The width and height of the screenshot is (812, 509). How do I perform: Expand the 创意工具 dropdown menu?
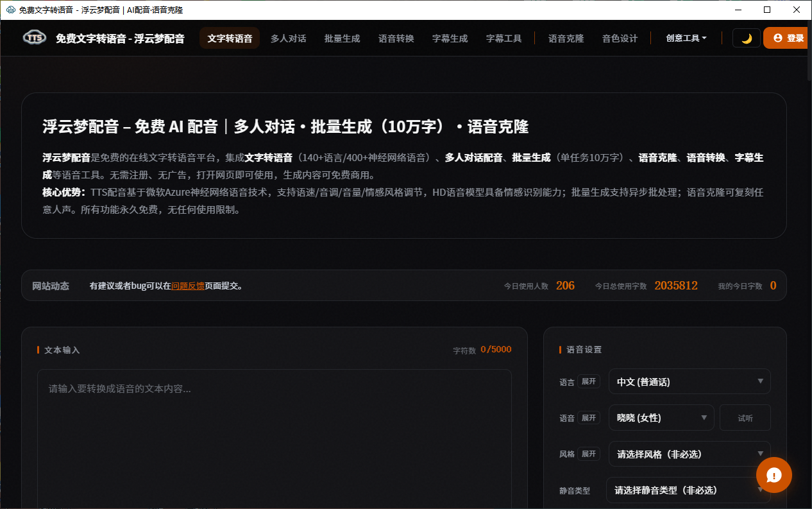point(686,38)
